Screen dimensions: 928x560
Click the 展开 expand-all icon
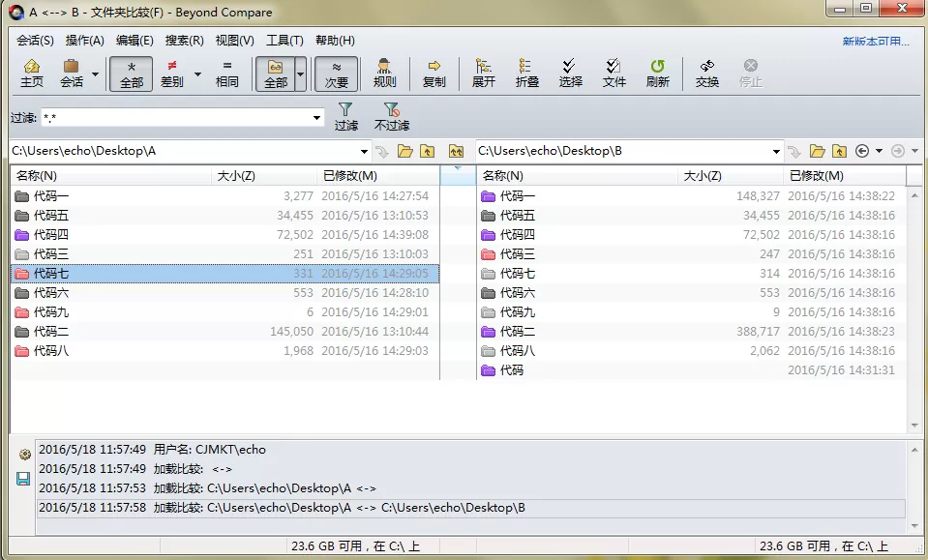coord(483,74)
